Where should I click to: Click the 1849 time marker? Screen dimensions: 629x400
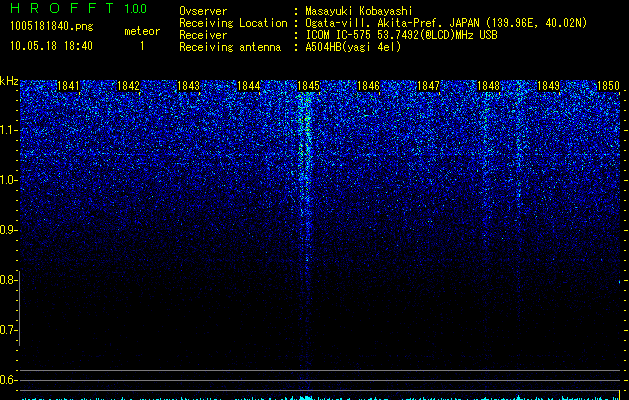548,86
